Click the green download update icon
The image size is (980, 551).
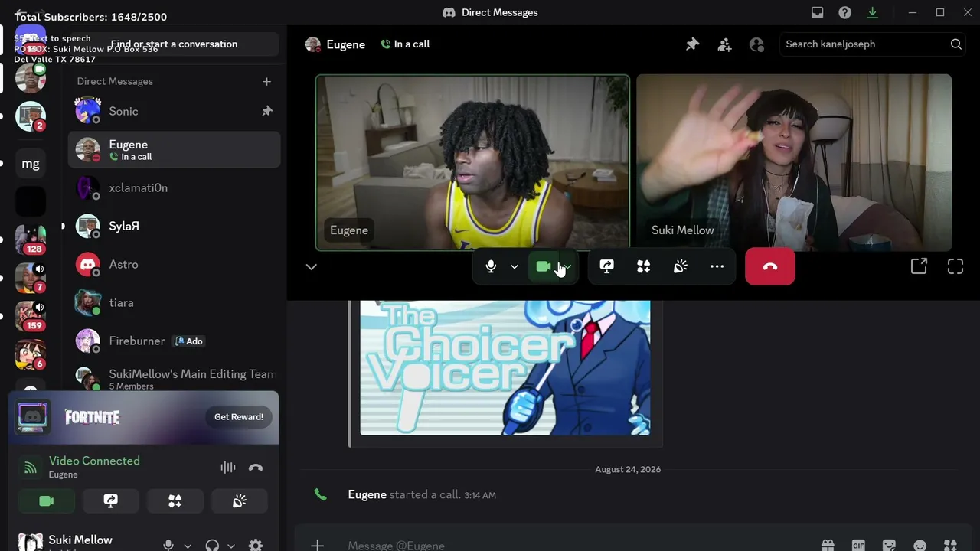tap(872, 12)
